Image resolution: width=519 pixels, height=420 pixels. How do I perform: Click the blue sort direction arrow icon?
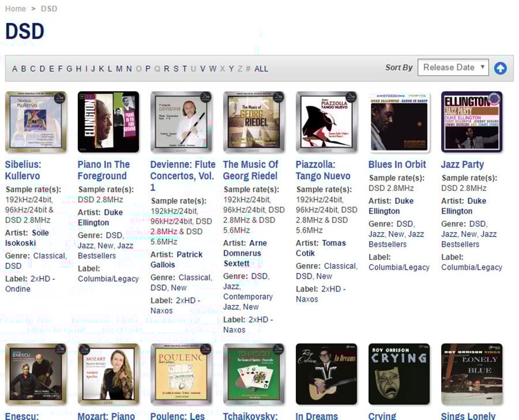[500, 68]
